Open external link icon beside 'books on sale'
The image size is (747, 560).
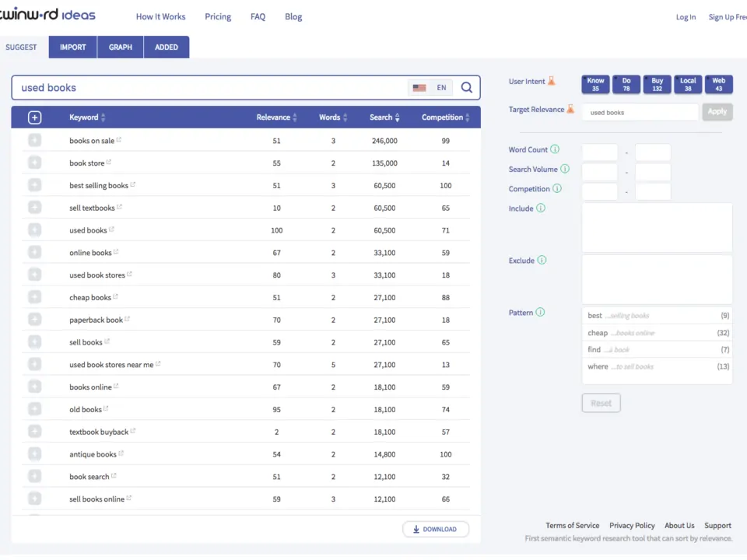click(x=119, y=139)
